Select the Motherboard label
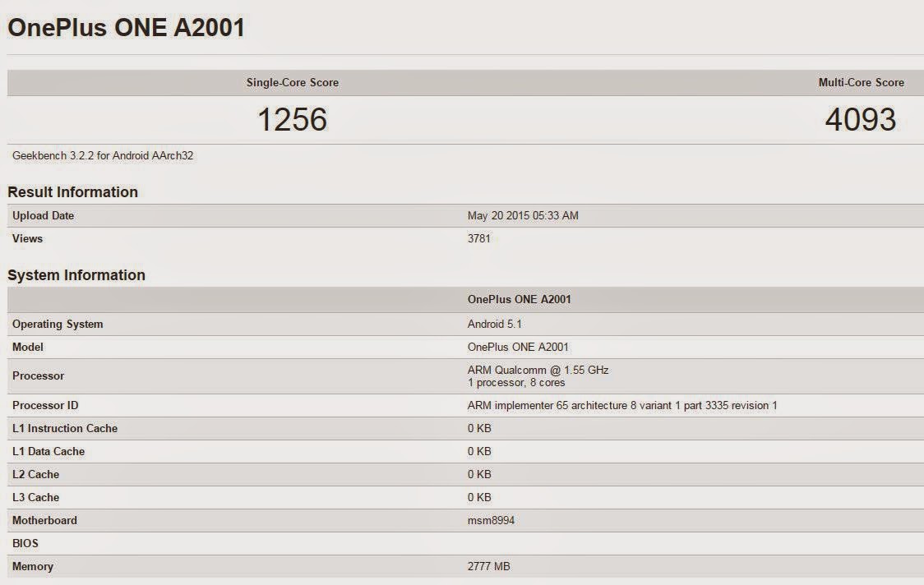924x585 pixels. coord(44,520)
